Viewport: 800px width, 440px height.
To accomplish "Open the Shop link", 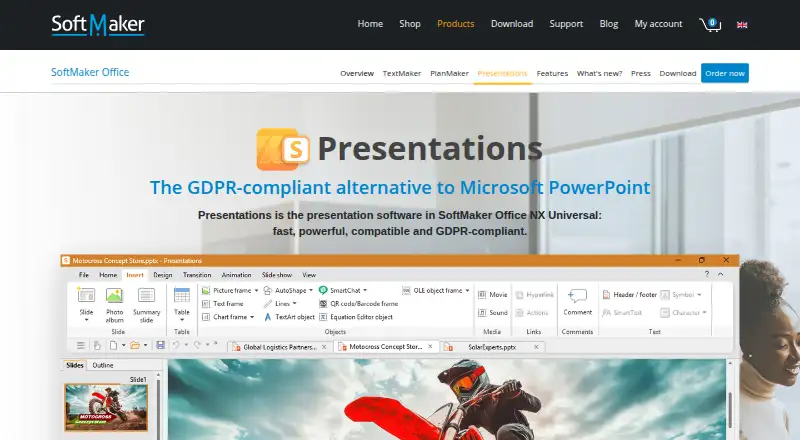I will 410,24.
